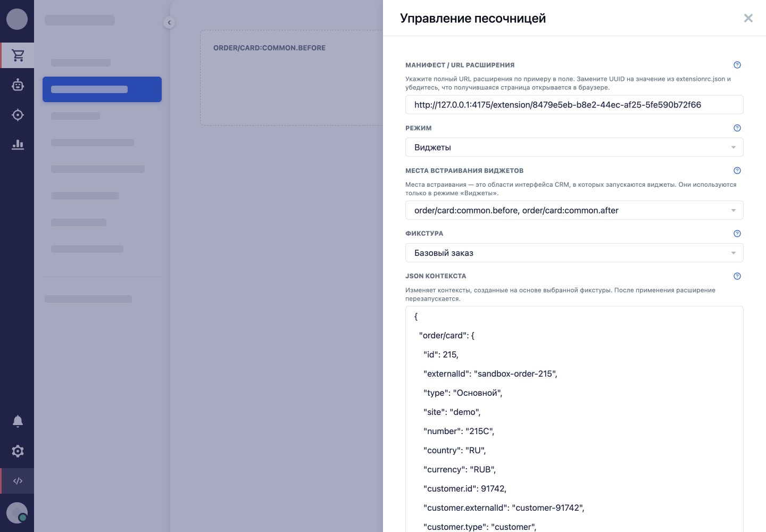This screenshot has width=766, height=532.
Task: Click help icon beside Режим label
Action: point(737,128)
